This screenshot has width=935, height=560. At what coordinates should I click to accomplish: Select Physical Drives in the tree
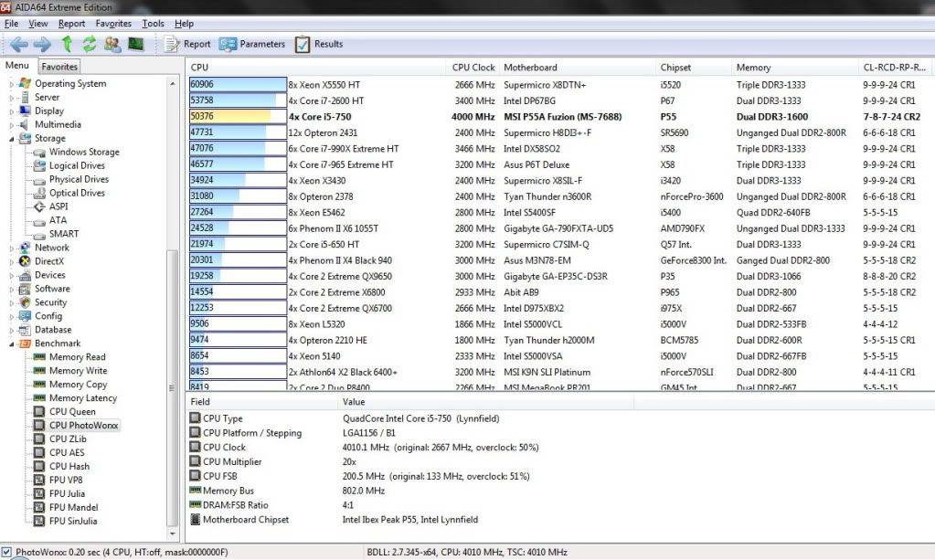click(x=79, y=179)
